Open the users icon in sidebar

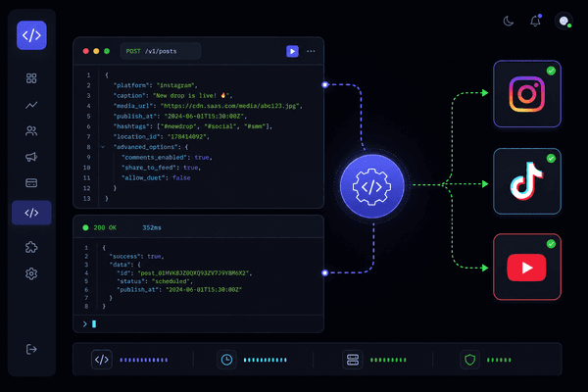(31, 131)
